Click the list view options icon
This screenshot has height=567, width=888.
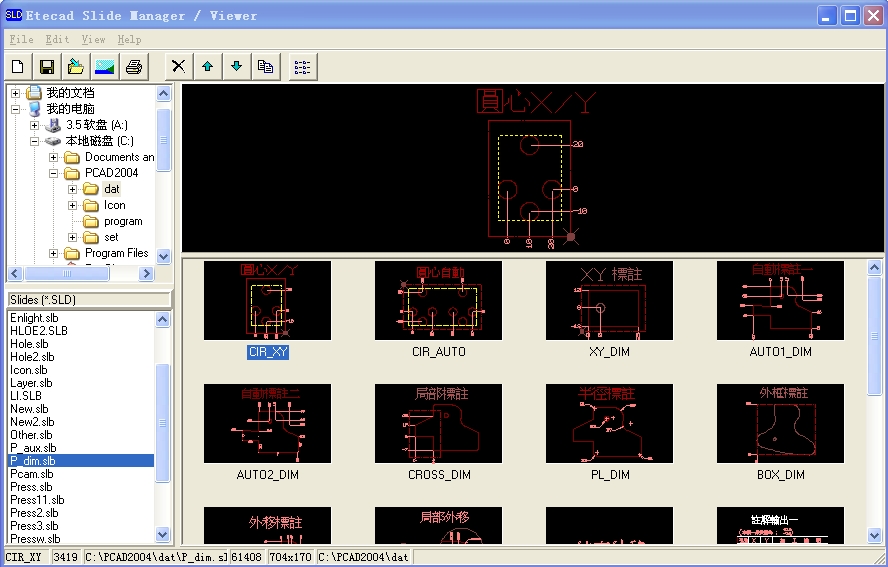coord(301,67)
